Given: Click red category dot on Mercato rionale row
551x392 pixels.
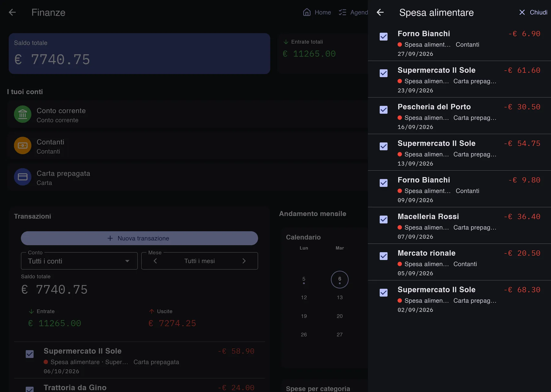Looking at the screenshot, I should coord(400,264).
